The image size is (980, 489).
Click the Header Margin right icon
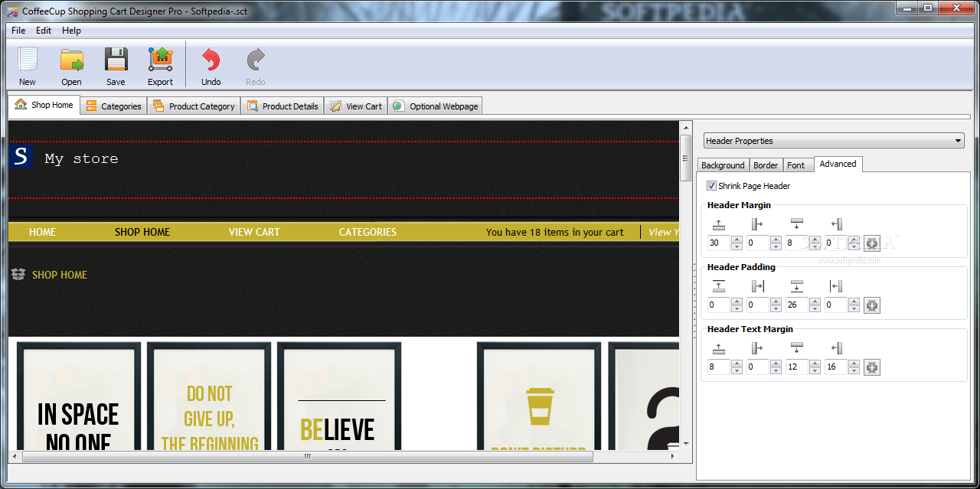757,224
